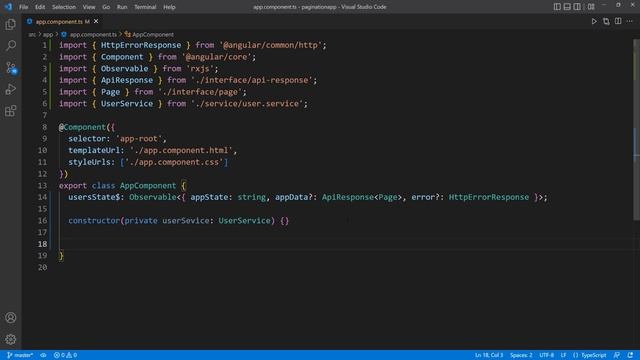Open the Search view in activity bar
The width and height of the screenshot is (640, 360).
point(11,45)
